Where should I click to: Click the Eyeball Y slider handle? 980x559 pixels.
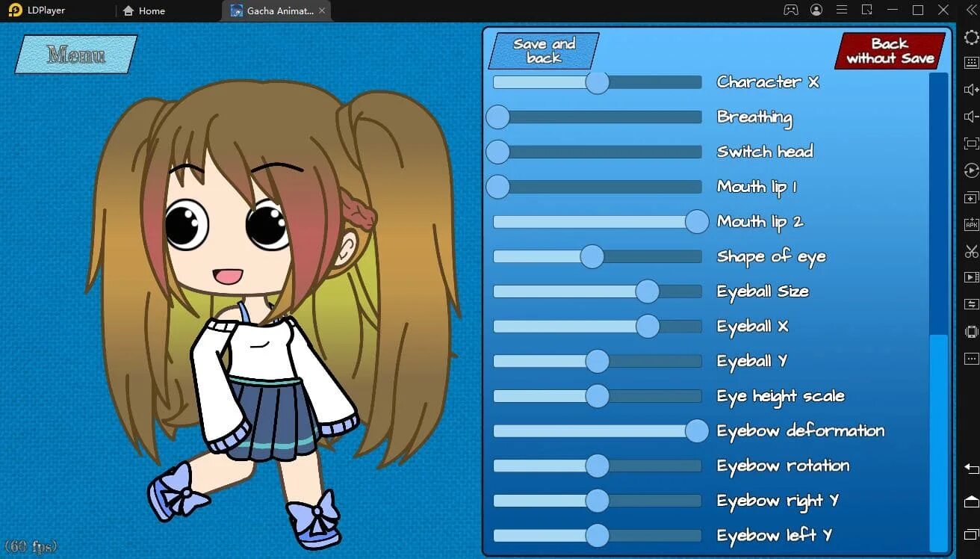tap(598, 361)
